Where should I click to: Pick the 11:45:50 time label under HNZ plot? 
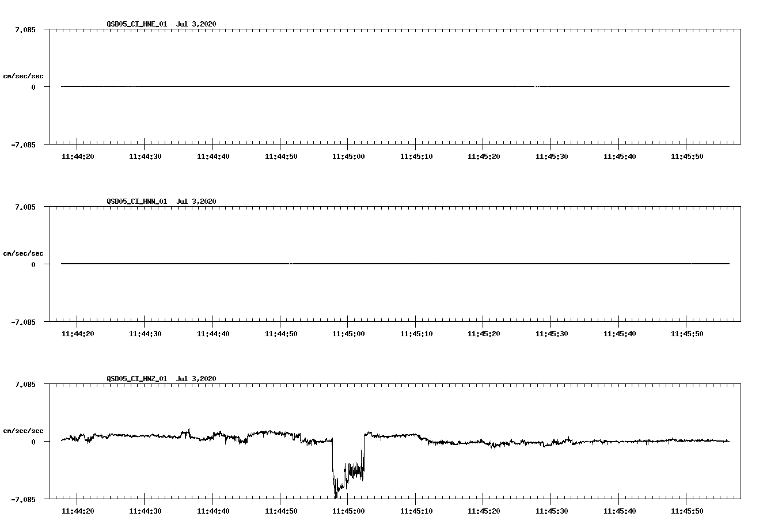[x=687, y=511]
